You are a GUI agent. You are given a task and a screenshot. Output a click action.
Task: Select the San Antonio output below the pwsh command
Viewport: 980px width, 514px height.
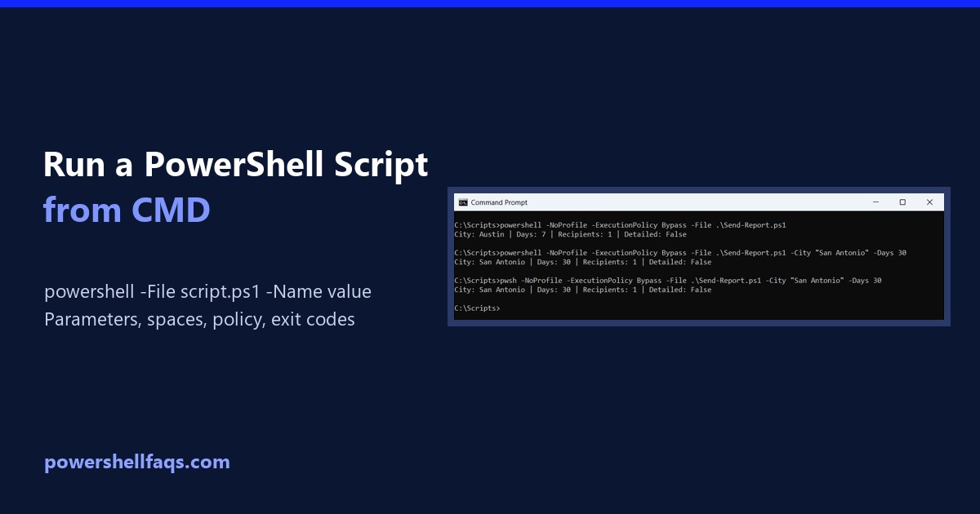[582, 290]
